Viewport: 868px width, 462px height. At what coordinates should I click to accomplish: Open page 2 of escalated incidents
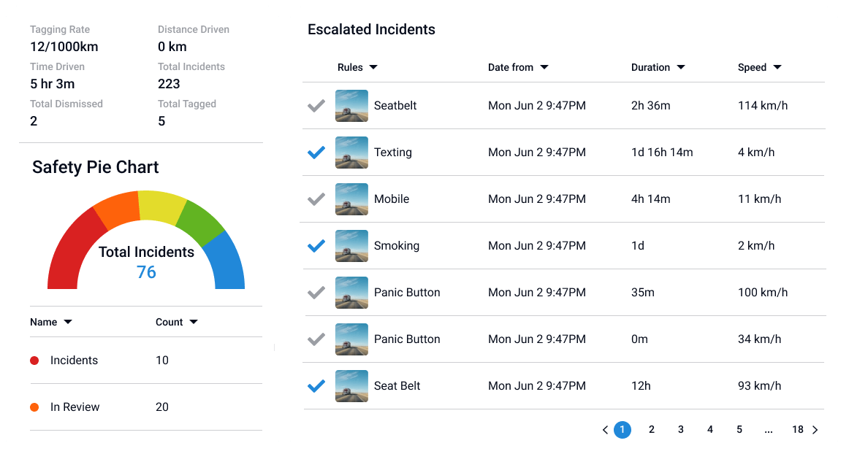click(x=651, y=429)
